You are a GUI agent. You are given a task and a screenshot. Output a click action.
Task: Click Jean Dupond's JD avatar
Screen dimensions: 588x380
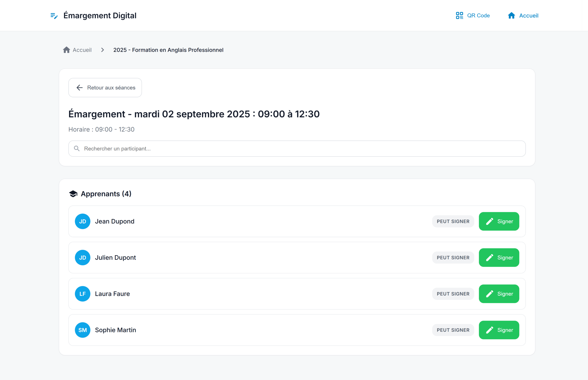coord(82,221)
